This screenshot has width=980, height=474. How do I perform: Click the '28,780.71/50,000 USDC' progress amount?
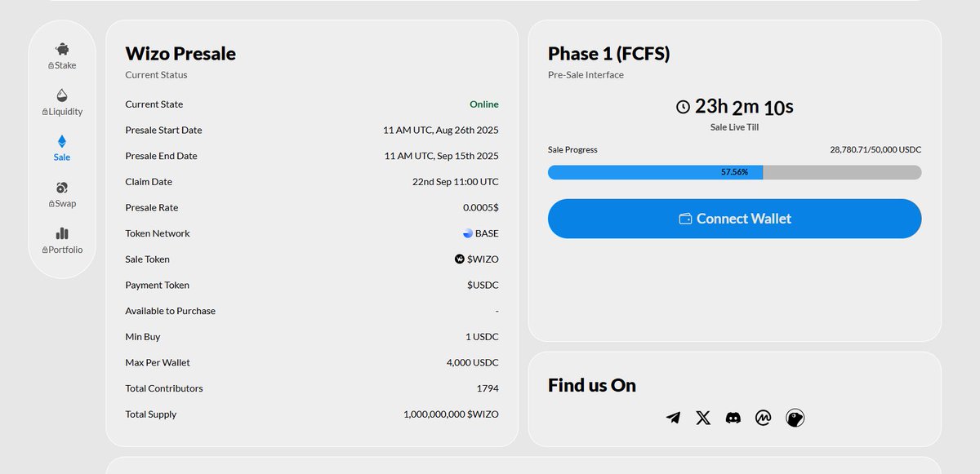point(875,150)
